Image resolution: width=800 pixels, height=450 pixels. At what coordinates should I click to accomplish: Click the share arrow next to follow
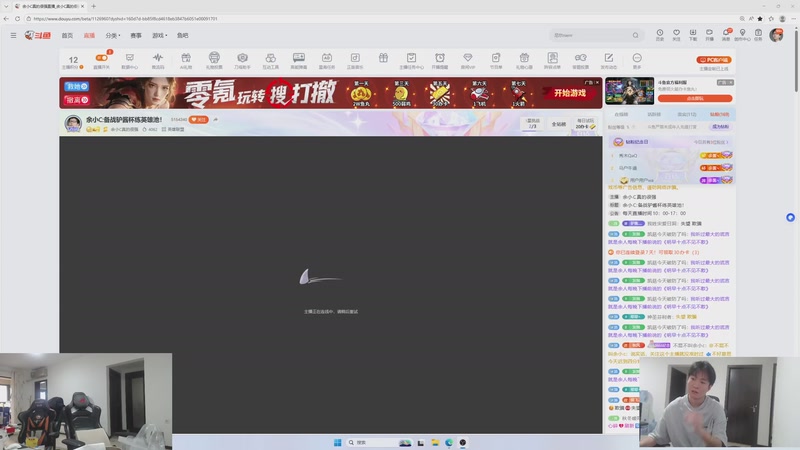[215, 119]
